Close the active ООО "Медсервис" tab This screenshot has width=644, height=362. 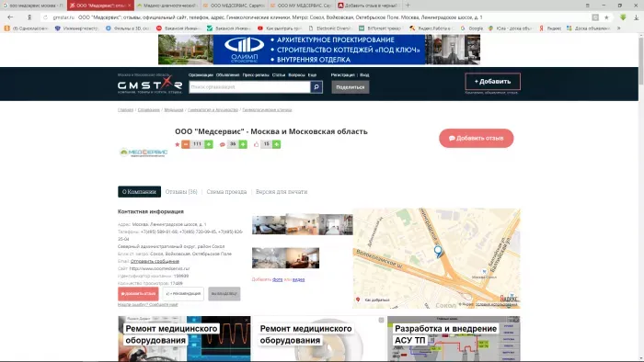tap(130, 6)
